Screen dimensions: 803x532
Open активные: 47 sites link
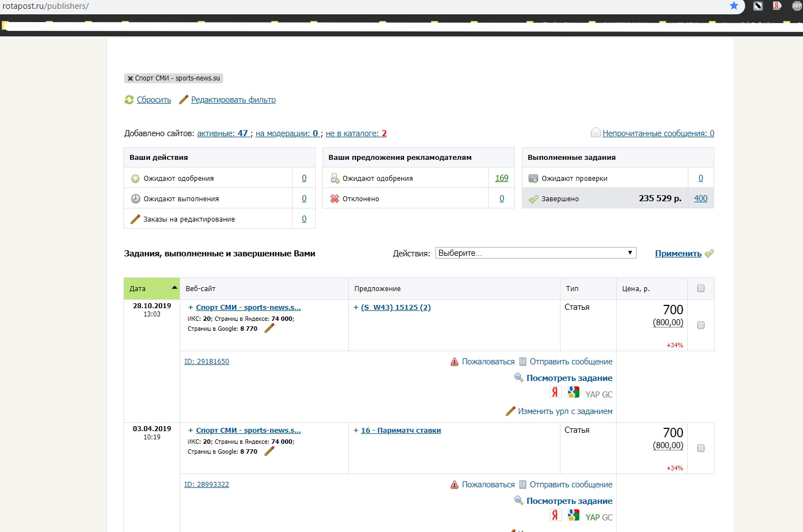coord(224,133)
